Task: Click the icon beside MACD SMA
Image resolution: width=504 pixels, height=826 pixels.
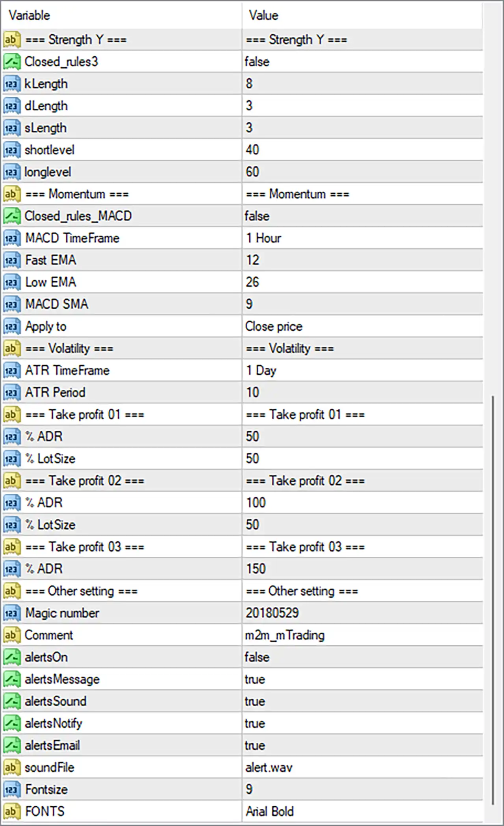Action: point(12,304)
